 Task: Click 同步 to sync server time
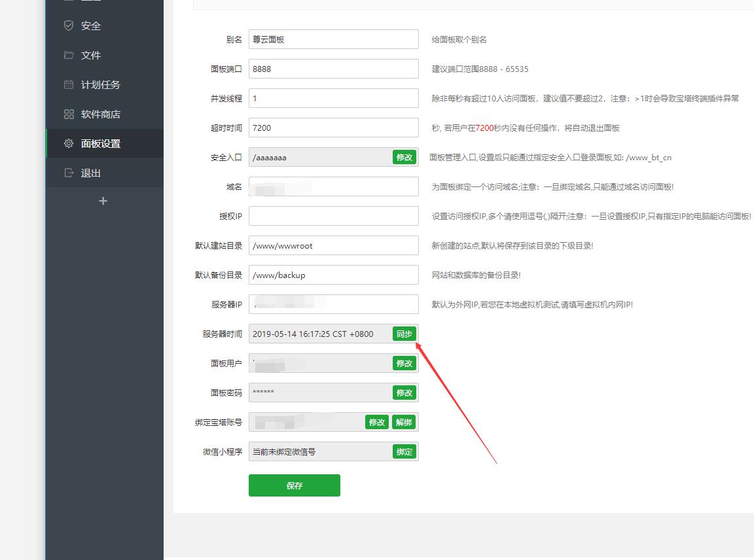404,334
